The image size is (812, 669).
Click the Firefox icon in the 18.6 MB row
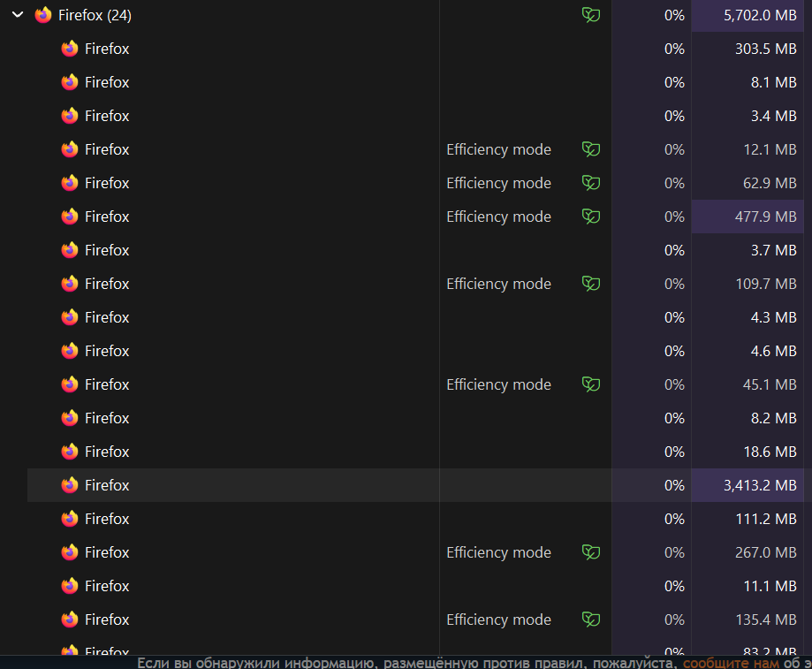[x=70, y=452]
